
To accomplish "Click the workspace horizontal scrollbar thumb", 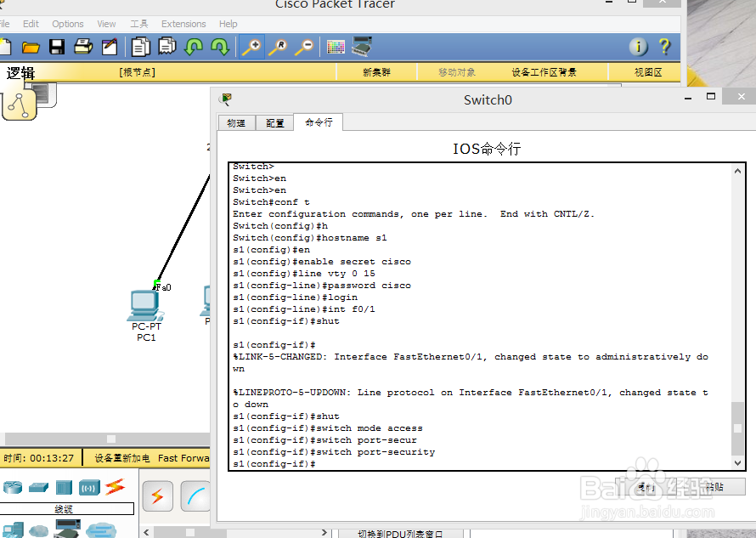I will [x=111, y=439].
